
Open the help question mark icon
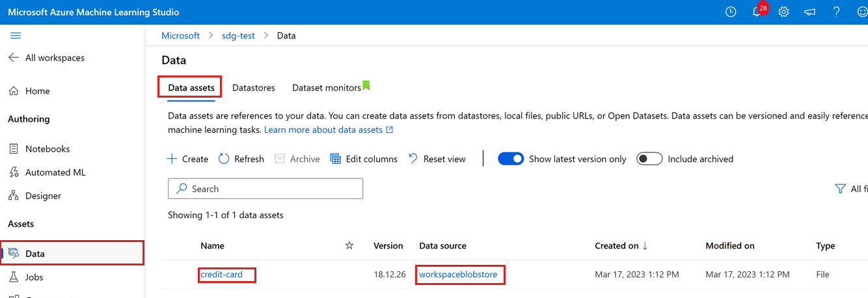point(837,12)
